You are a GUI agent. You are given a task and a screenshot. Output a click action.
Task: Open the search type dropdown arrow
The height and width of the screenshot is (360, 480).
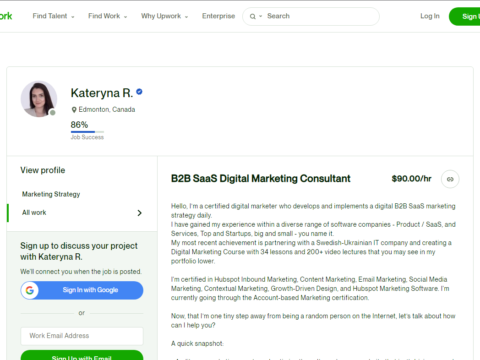pyautogui.click(x=261, y=16)
